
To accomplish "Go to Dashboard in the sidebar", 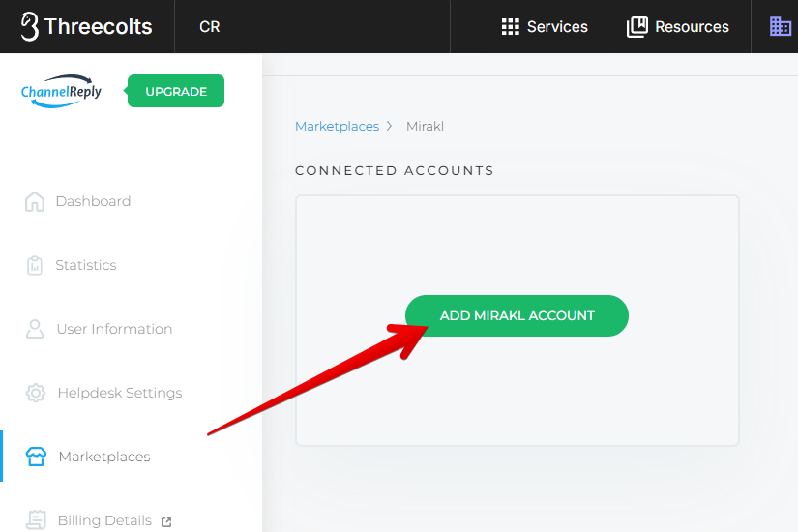I will (93, 201).
